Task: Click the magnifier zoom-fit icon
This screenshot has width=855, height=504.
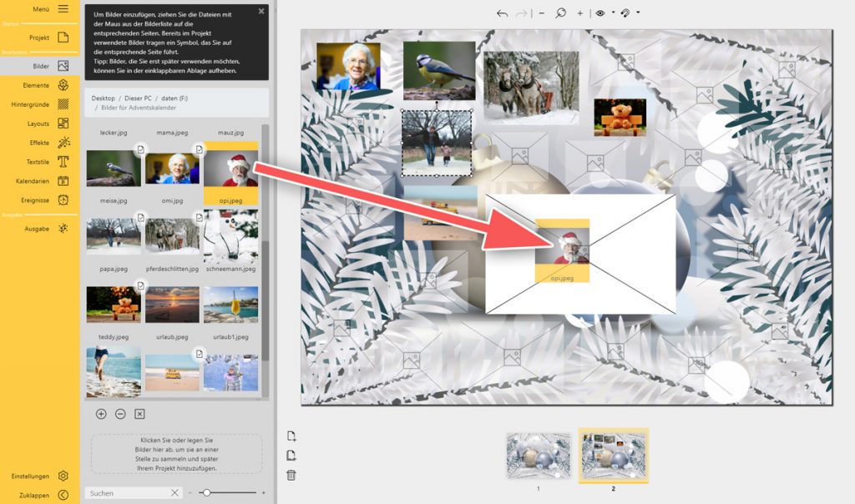Action: pos(560,13)
